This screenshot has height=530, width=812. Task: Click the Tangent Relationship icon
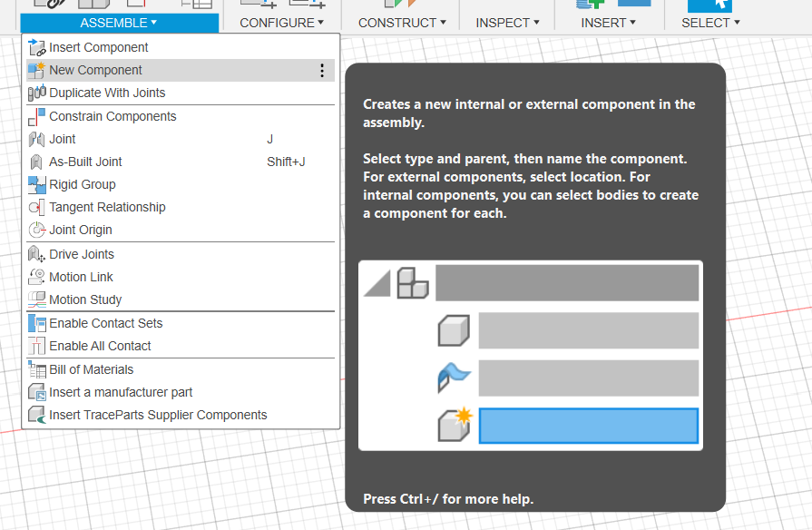click(36, 207)
